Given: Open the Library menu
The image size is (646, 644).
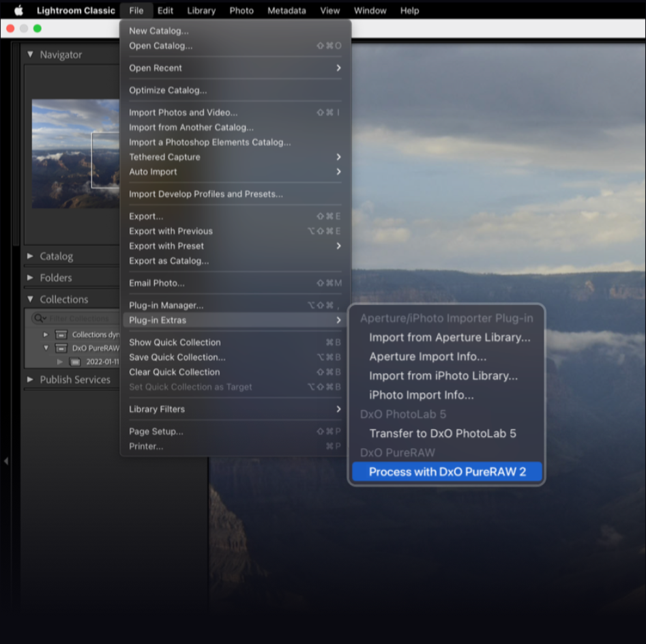Looking at the screenshot, I should 201,11.
